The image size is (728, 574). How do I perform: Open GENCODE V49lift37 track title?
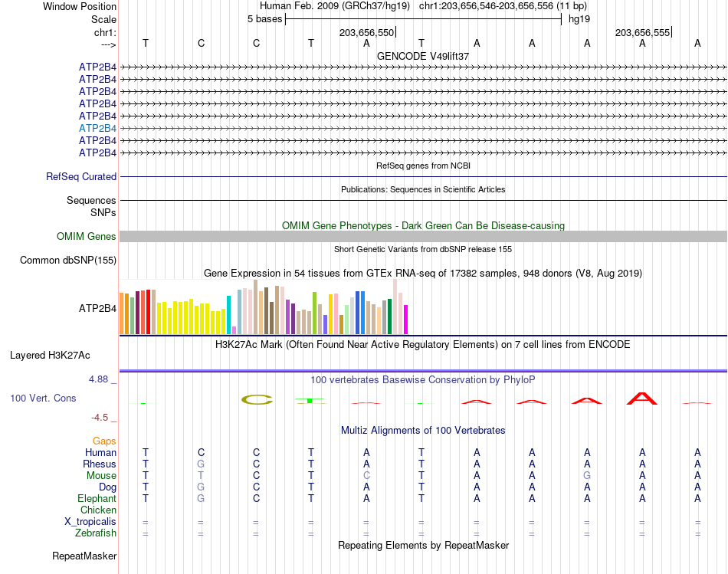(423, 56)
